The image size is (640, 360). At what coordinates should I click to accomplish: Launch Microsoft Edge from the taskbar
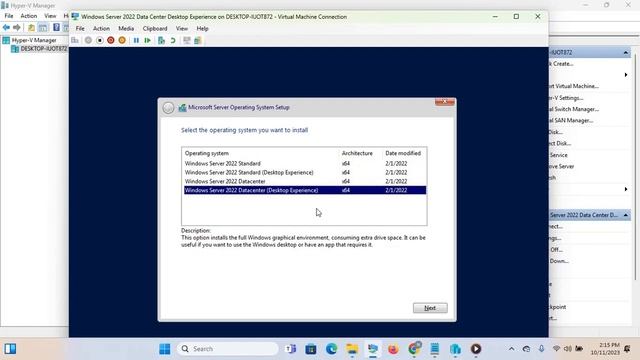pos(331,349)
